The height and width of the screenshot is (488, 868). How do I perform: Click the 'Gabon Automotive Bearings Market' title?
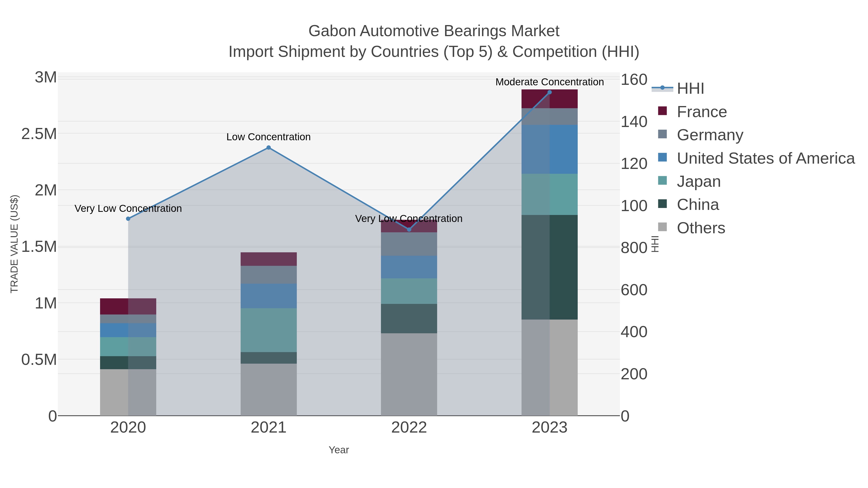pyautogui.click(x=434, y=31)
